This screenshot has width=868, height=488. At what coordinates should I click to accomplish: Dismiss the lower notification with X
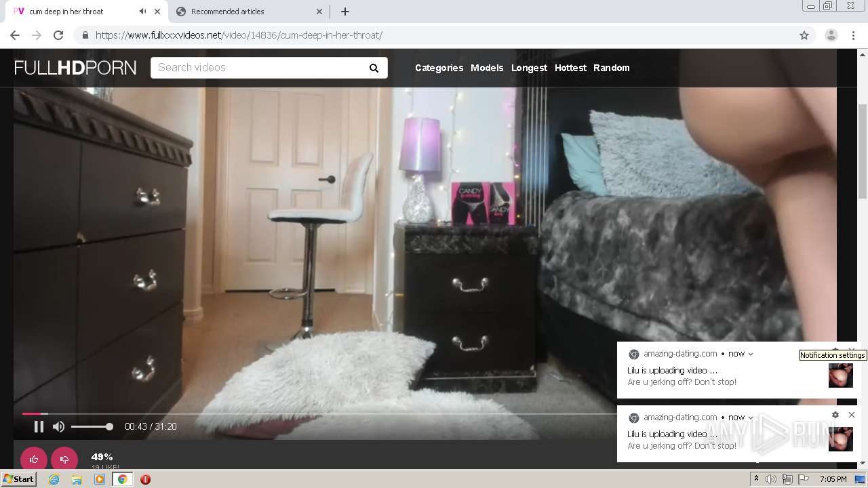tap(852, 415)
